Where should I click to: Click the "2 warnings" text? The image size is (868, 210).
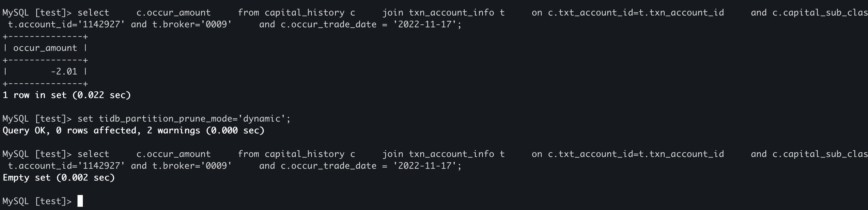pyautogui.click(x=173, y=130)
